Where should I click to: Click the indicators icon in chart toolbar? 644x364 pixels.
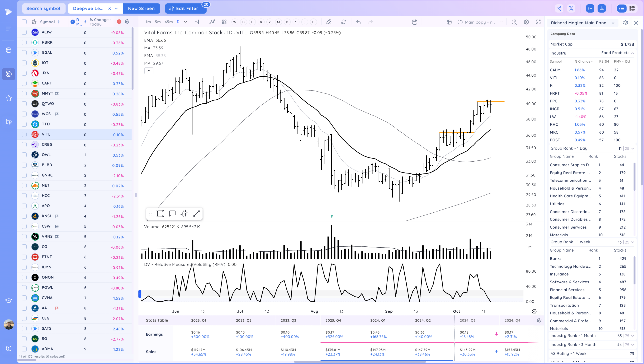tap(212, 22)
